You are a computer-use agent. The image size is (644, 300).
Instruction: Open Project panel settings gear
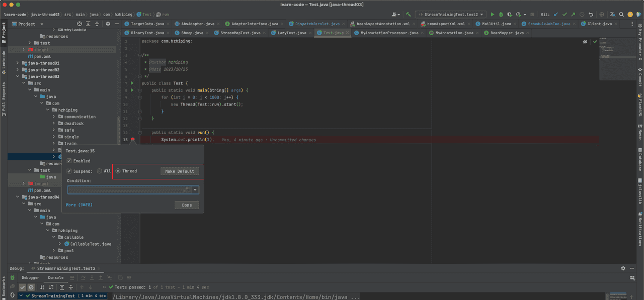108,24
